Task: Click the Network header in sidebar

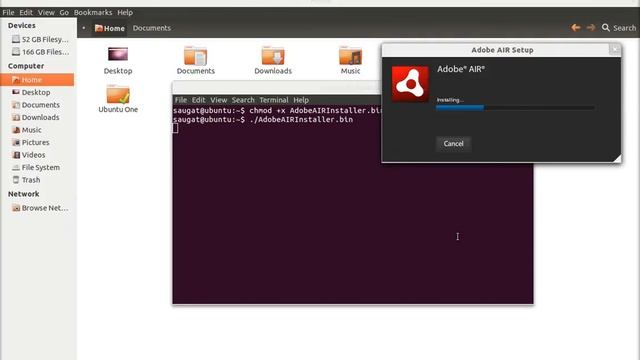Action: [x=24, y=194]
